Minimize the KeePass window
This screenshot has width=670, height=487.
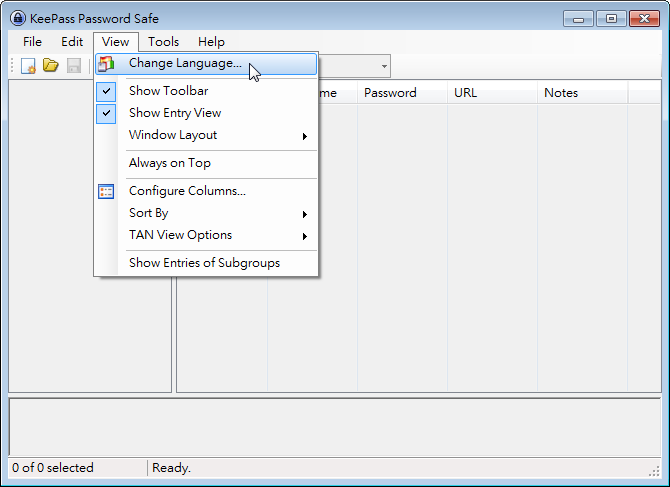[578, 19]
